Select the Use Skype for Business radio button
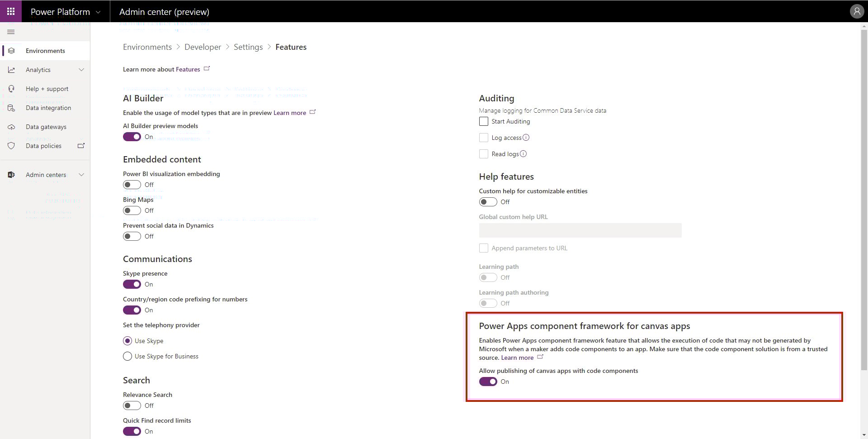Screen dimensions: 868x439 tap(127, 356)
